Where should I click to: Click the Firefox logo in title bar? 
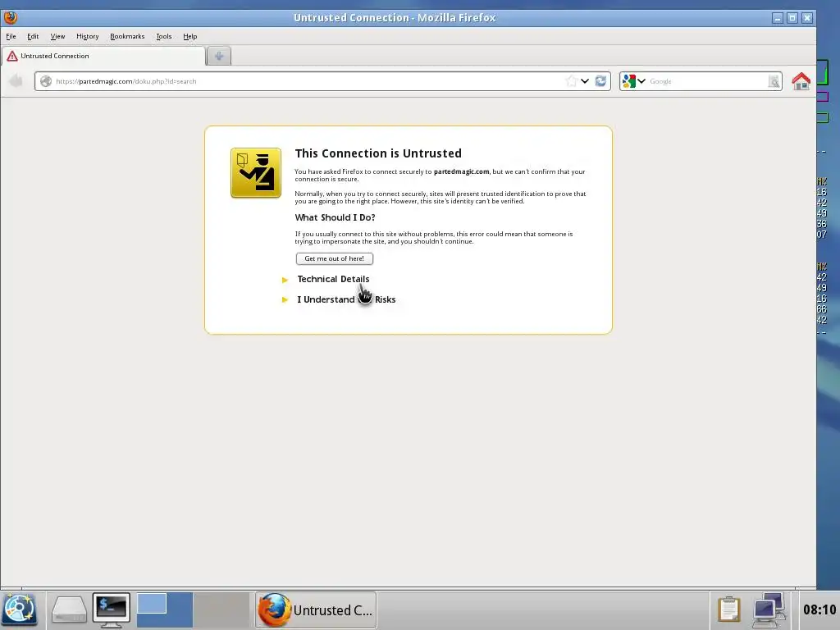pyautogui.click(x=11, y=18)
